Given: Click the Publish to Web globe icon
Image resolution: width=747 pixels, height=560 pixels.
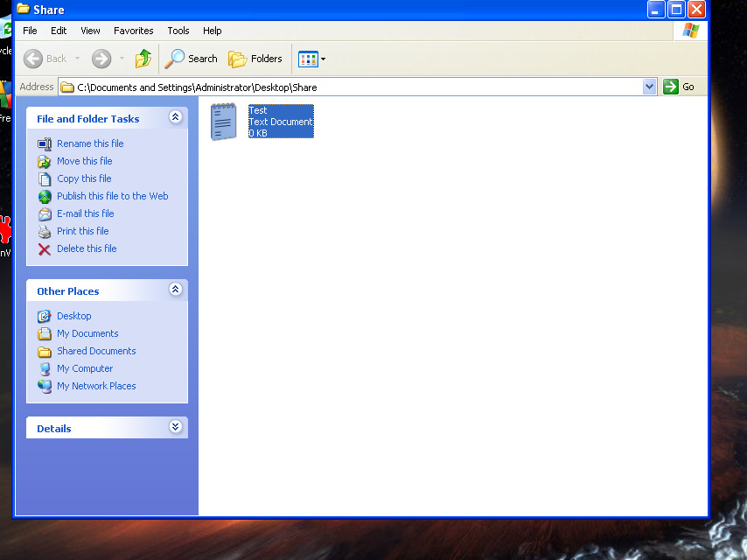Looking at the screenshot, I should pyautogui.click(x=45, y=196).
